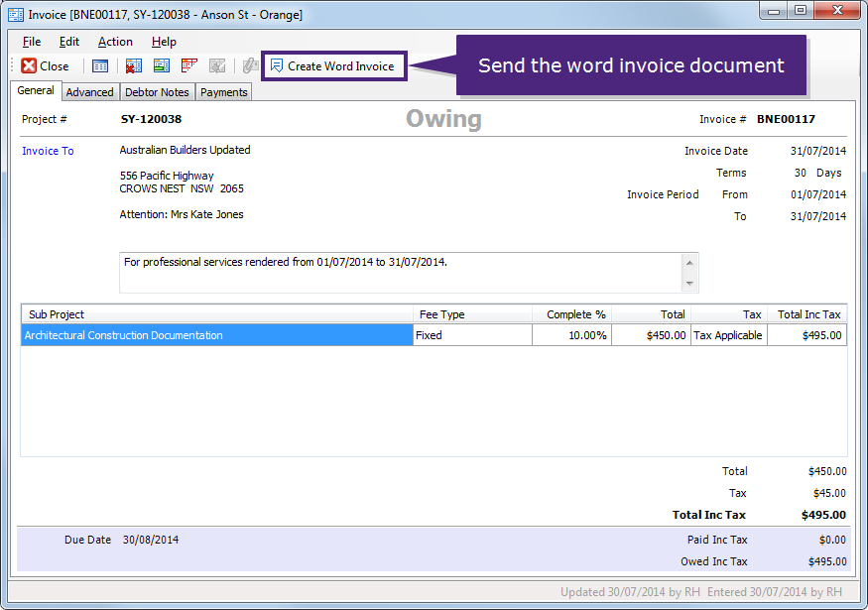
Task: Open the Edit menu
Action: click(x=68, y=42)
